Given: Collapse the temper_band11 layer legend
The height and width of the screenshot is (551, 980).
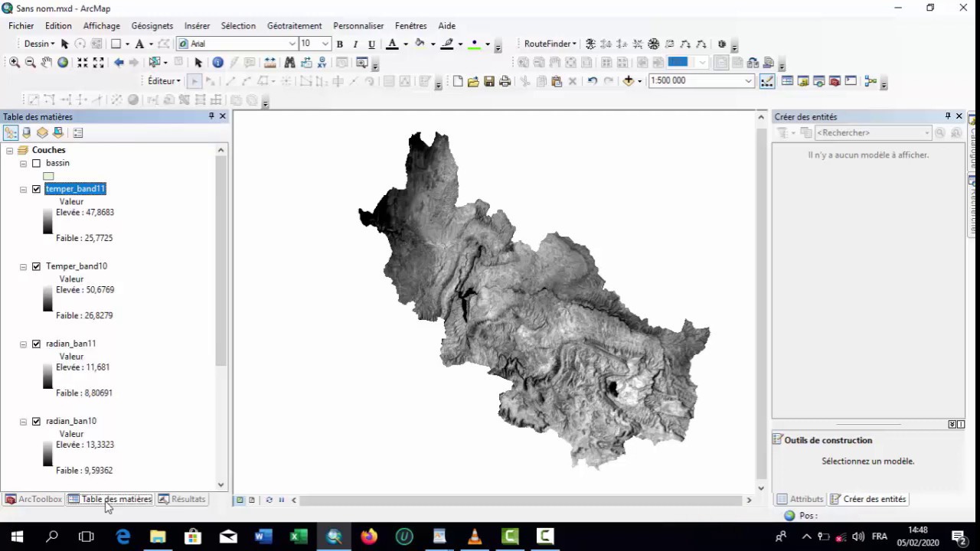Looking at the screenshot, I should click(x=23, y=189).
